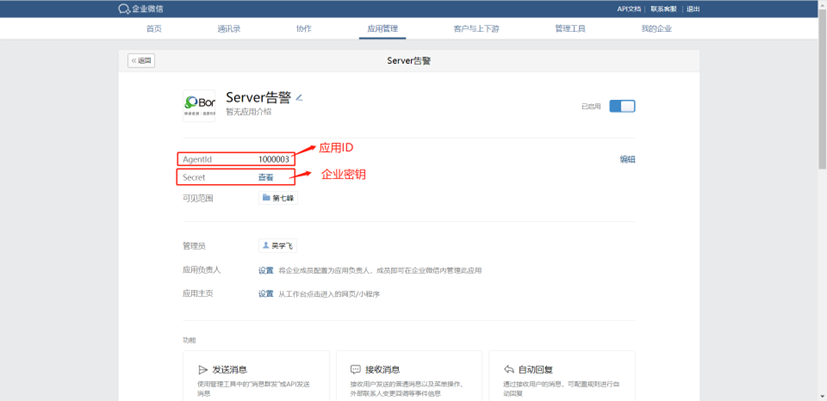View the Secret by clicking 查看
Image resolution: width=827 pixels, height=401 pixels.
pyautogui.click(x=266, y=178)
